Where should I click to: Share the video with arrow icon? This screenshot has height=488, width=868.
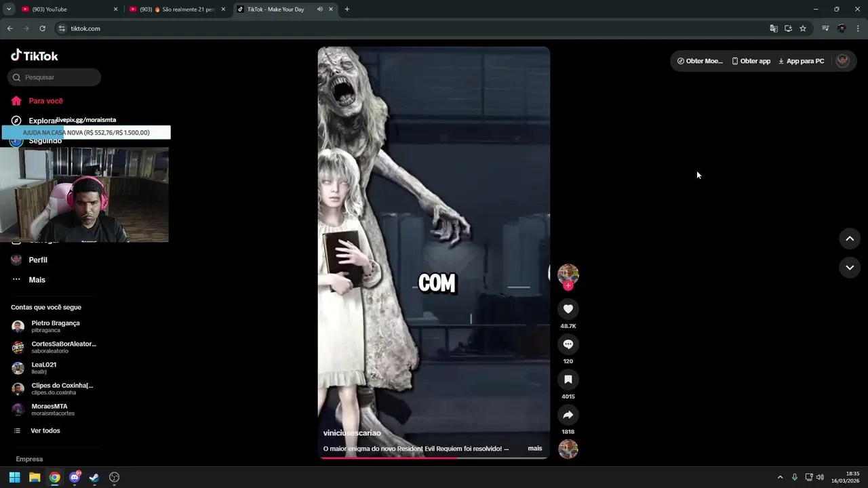click(x=568, y=415)
